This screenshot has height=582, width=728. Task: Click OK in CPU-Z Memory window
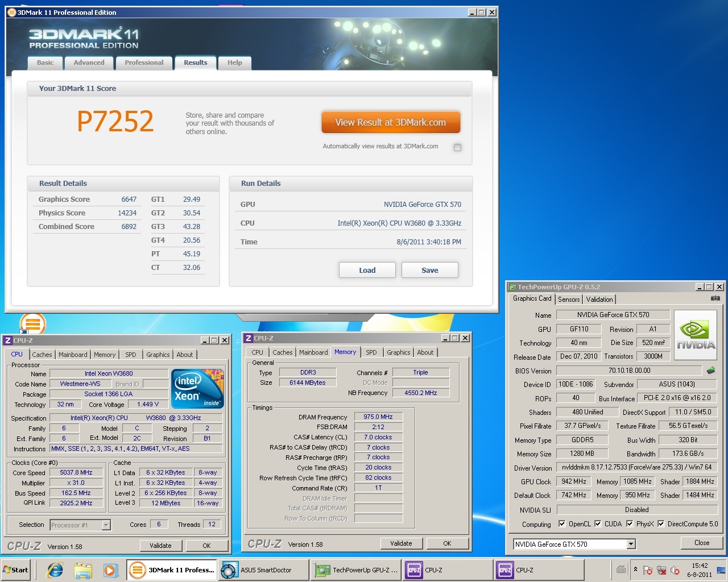click(x=447, y=543)
